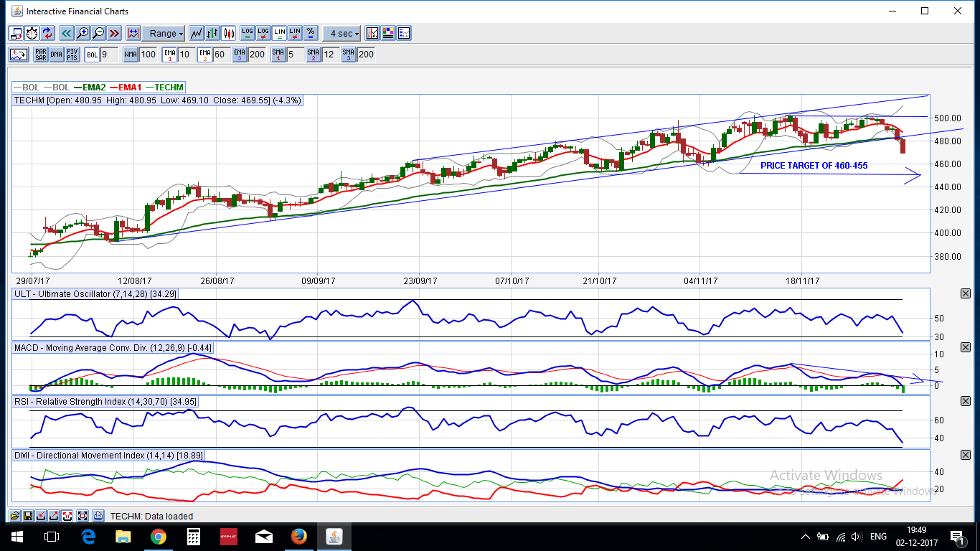Select percent scale option
This screenshot has width=980, height=551.
tap(311, 33)
